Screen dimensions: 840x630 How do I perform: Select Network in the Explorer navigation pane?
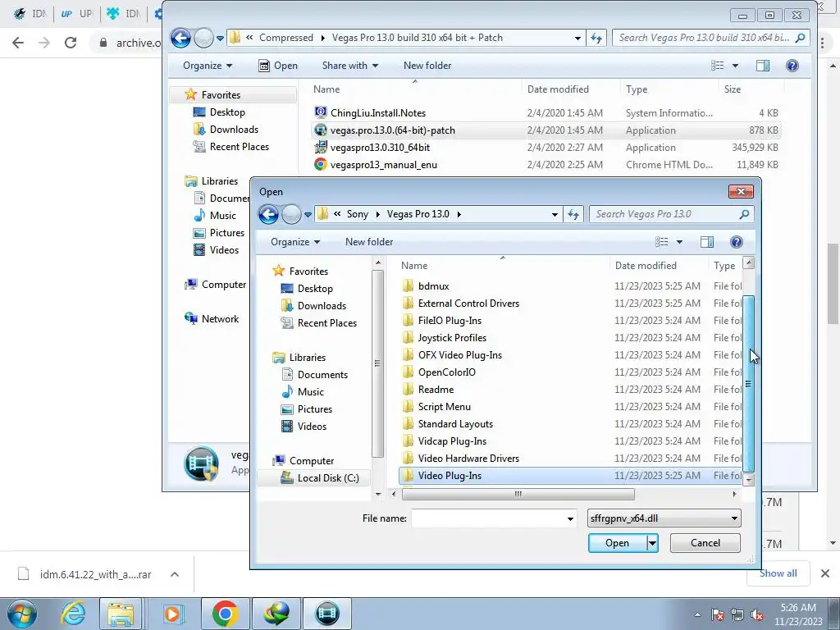(220, 319)
